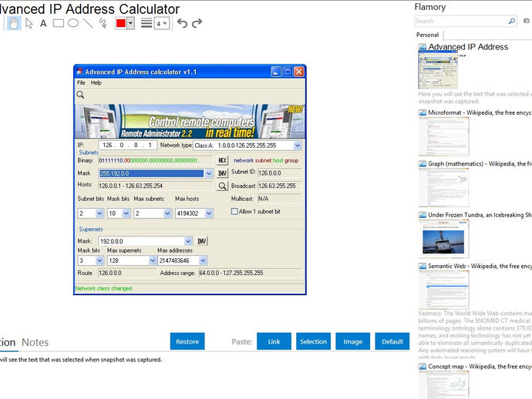The width and height of the screenshot is (532, 399).
Task: Click the HEX conversion button
Action: (x=222, y=160)
